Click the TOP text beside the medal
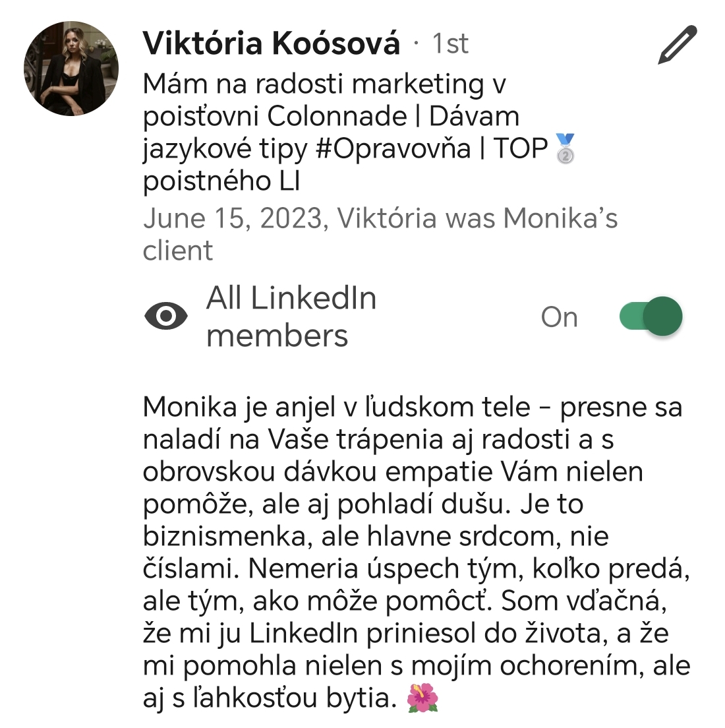 (520, 148)
